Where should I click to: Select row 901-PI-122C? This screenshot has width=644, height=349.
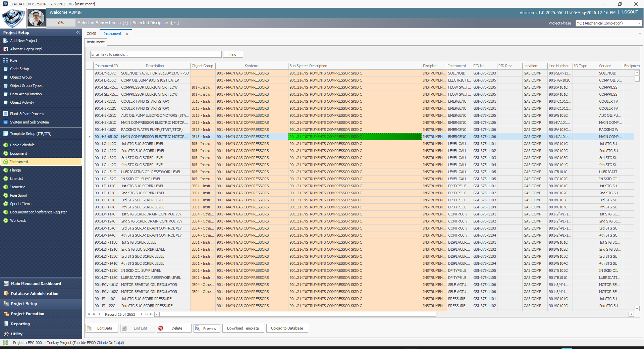[361, 306]
